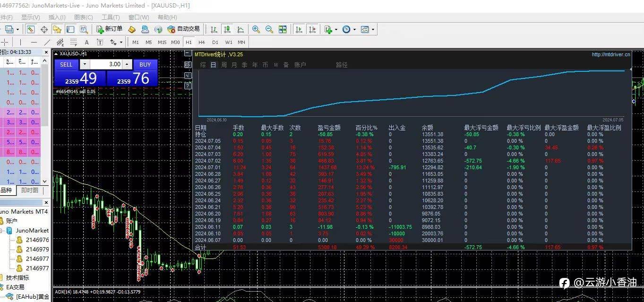
Task: Open the 窗口(W) menu
Action: point(138,17)
